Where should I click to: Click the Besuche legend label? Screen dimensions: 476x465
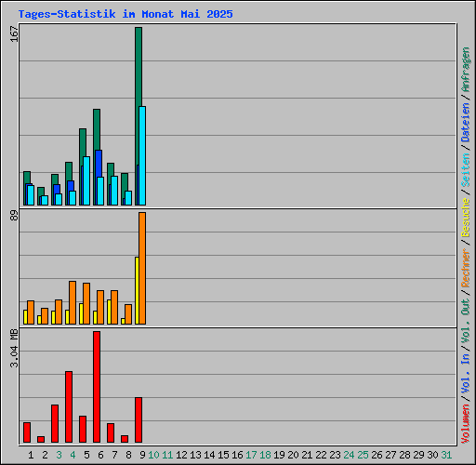pyautogui.click(x=466, y=218)
